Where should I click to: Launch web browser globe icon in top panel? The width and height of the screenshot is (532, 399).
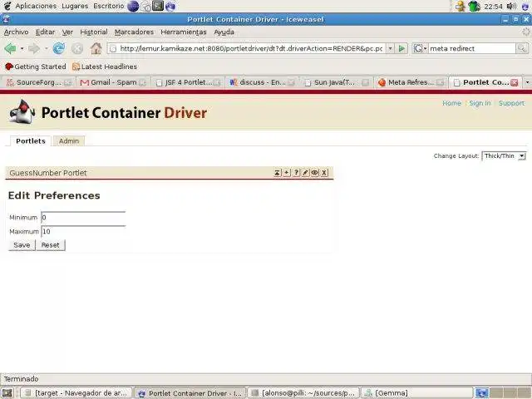coord(133,6)
